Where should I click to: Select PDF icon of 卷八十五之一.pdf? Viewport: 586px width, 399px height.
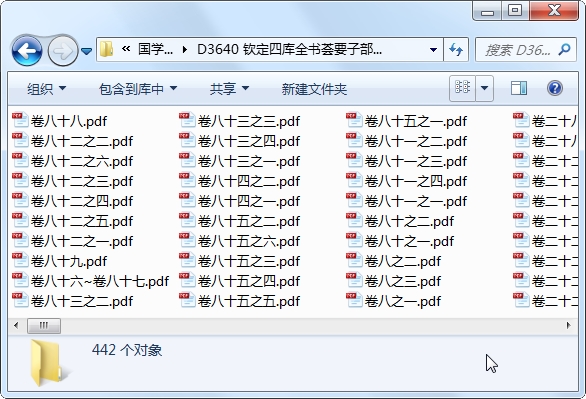354,120
